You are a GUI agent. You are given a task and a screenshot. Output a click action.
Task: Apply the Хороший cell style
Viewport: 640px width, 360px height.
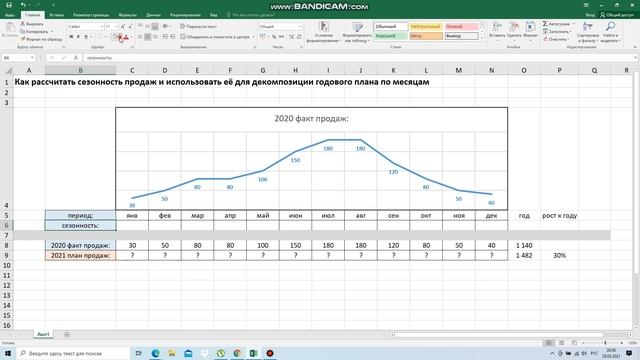coord(391,36)
